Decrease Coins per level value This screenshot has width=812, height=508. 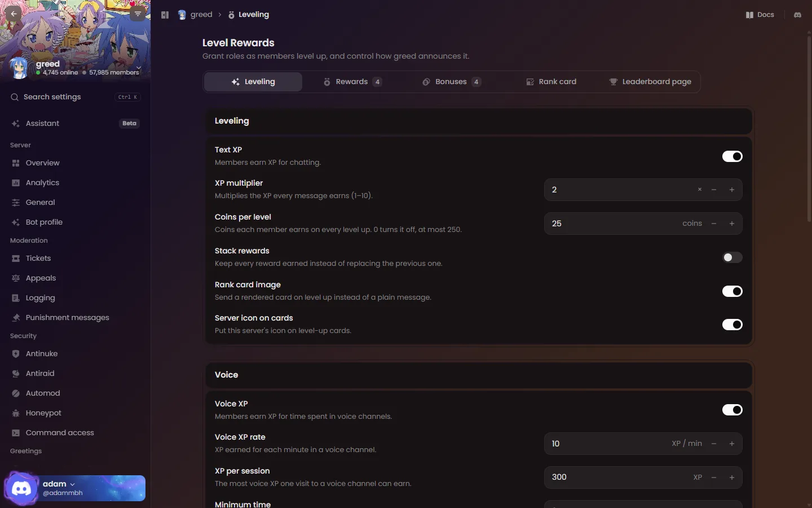pos(714,224)
